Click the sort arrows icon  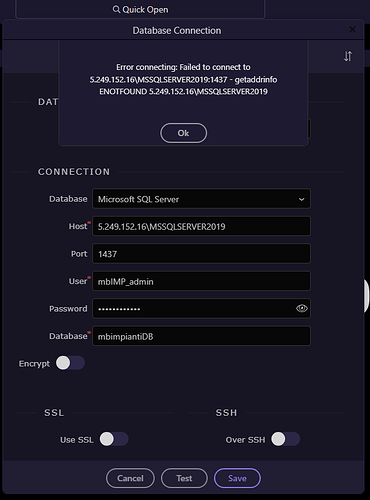tap(348, 56)
